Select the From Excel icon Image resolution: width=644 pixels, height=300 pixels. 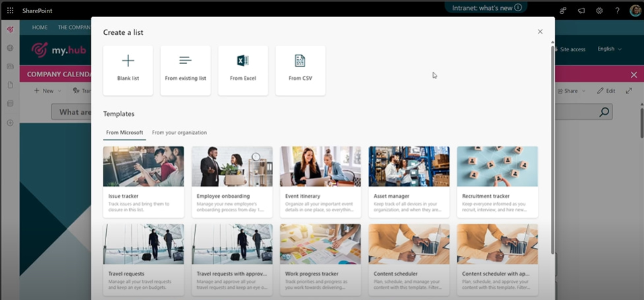243,61
